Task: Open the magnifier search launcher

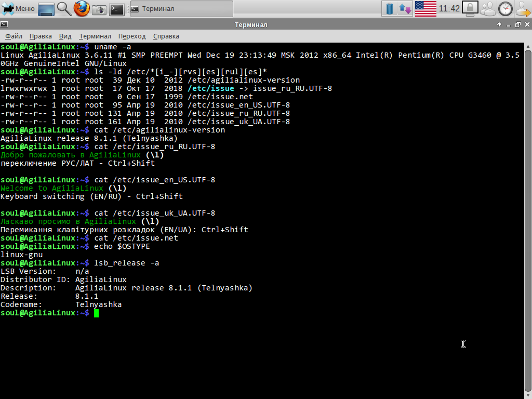Action: [x=64, y=9]
